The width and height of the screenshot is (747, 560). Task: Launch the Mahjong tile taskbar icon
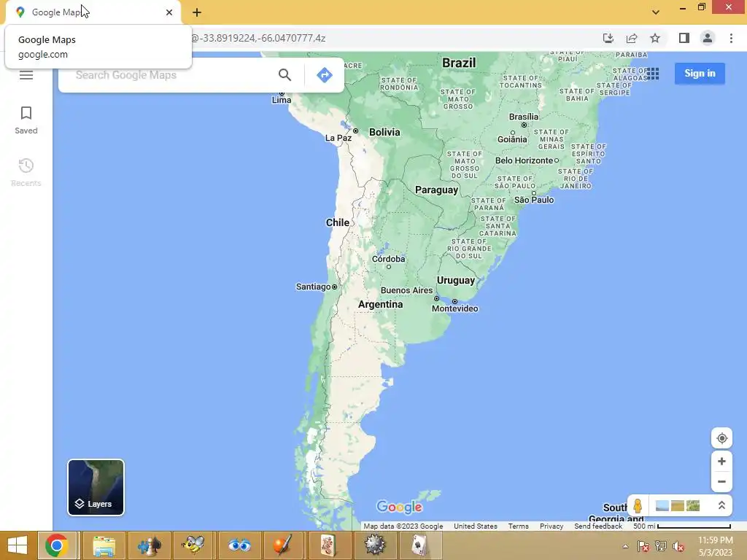(x=329, y=545)
